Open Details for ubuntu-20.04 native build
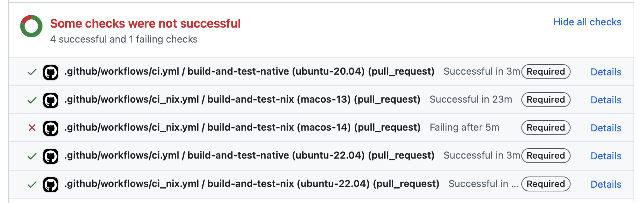 606,72
